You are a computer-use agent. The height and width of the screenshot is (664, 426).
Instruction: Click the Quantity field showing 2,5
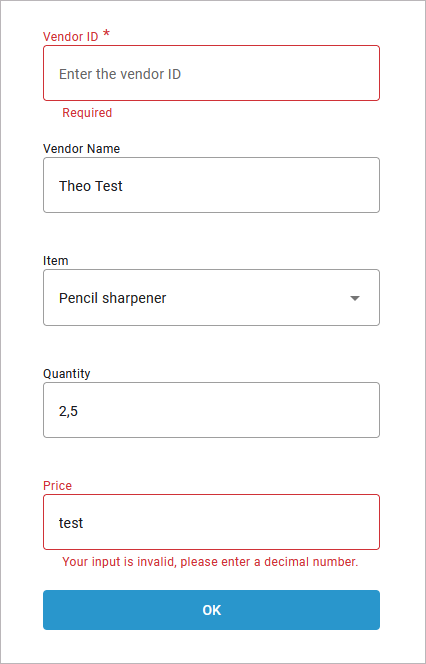[211, 410]
